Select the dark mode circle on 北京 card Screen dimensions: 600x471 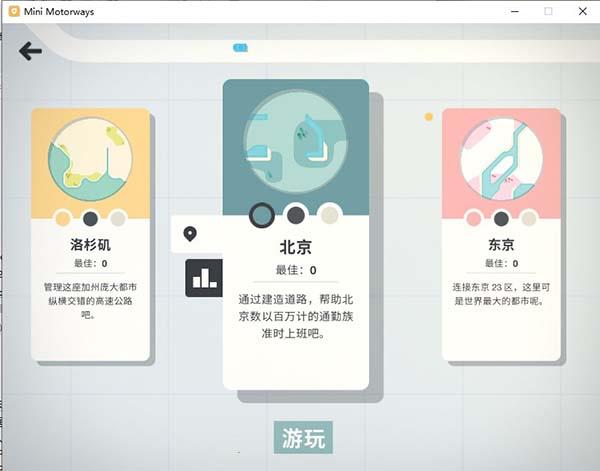pyautogui.click(x=296, y=215)
